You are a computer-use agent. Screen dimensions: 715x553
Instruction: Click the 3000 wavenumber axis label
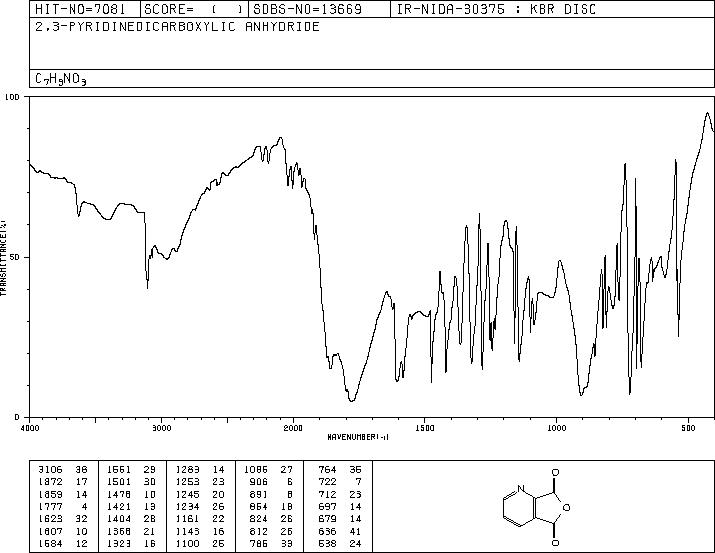[161, 428]
